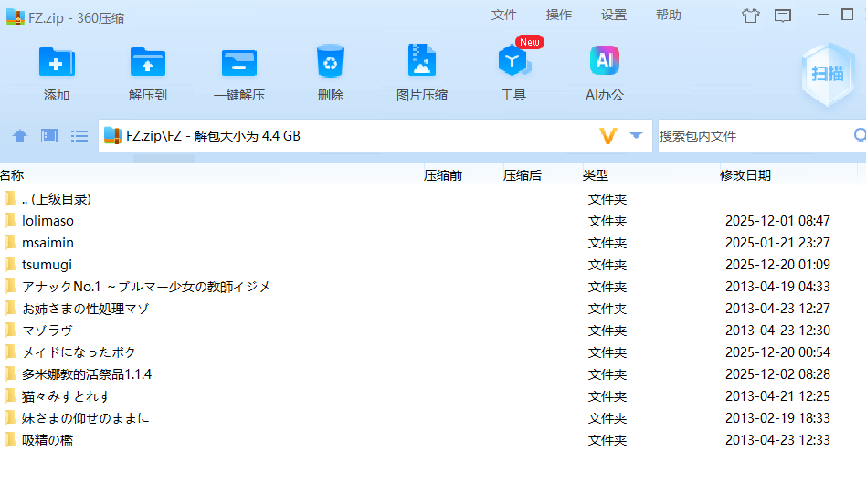Click the orange V icon in address bar
The image size is (866, 504).
(x=608, y=136)
